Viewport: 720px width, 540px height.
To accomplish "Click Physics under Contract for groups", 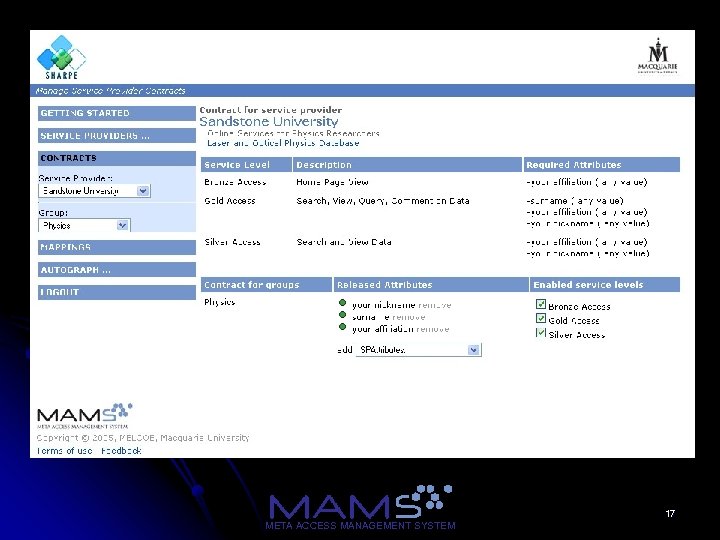I will (219, 302).
